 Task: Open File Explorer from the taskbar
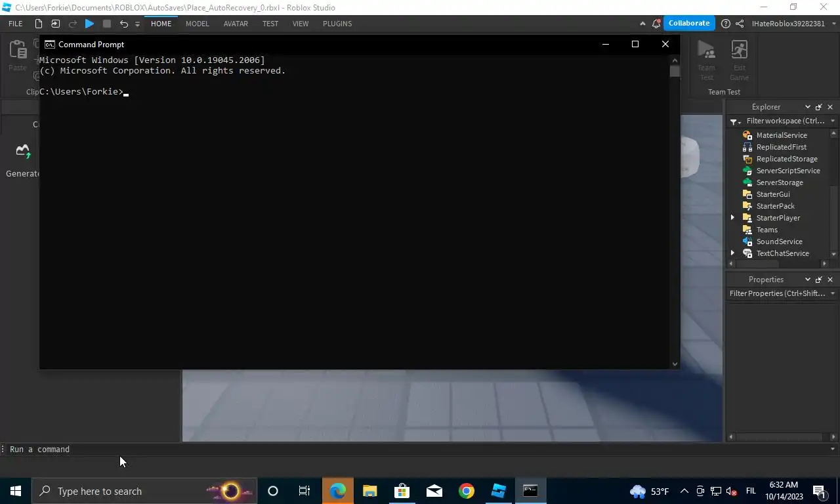pos(369,491)
